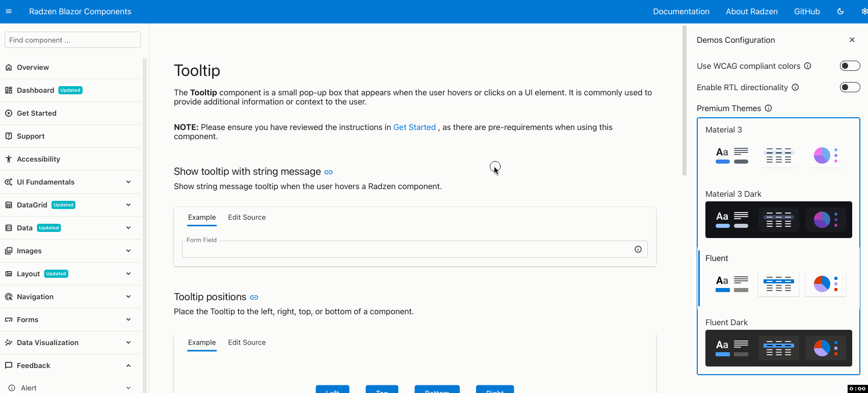Click anchor link icon beside 'Tooltip positions'

point(254,298)
